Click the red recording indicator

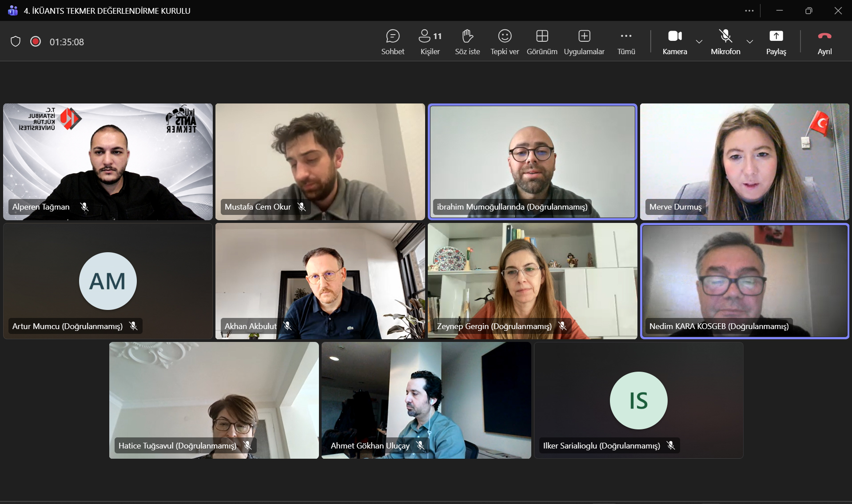click(x=36, y=42)
